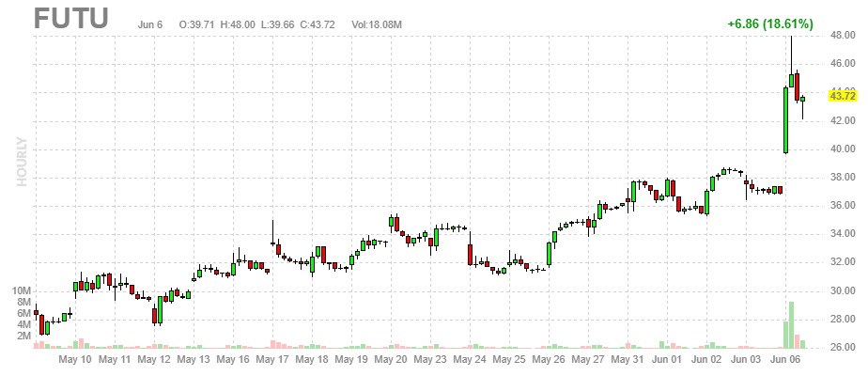868x376 pixels.
Task: Click the 48.00 price axis label
Action: [842, 36]
